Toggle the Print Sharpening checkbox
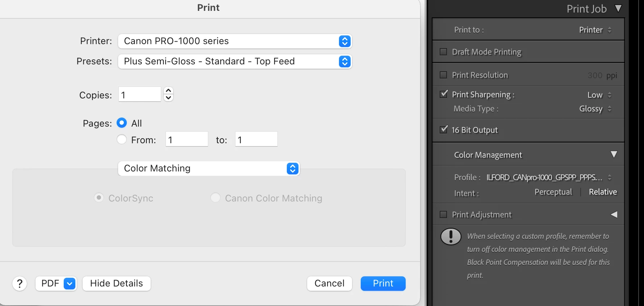This screenshot has height=306, width=644. click(x=443, y=94)
